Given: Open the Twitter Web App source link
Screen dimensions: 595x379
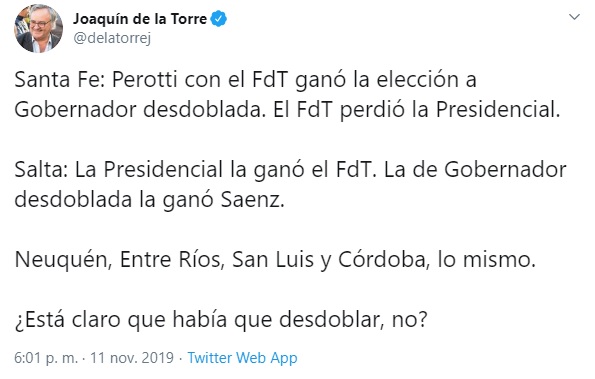Looking at the screenshot, I should click(x=242, y=358).
